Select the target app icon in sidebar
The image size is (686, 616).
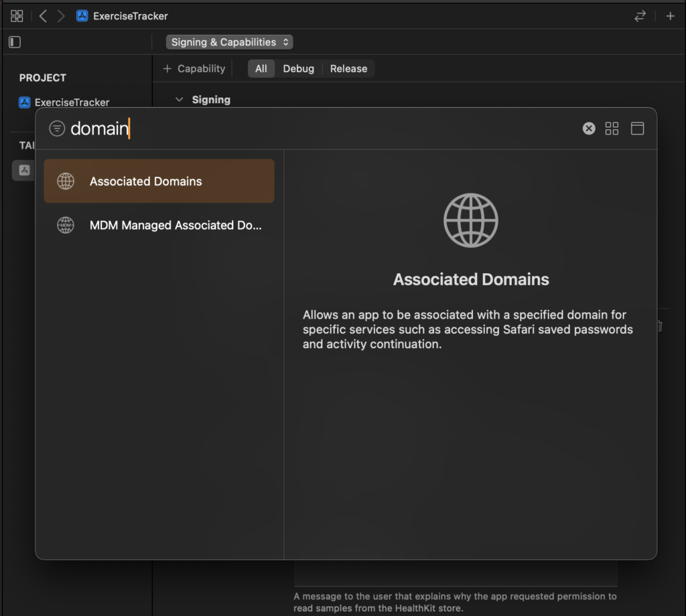[x=25, y=170]
